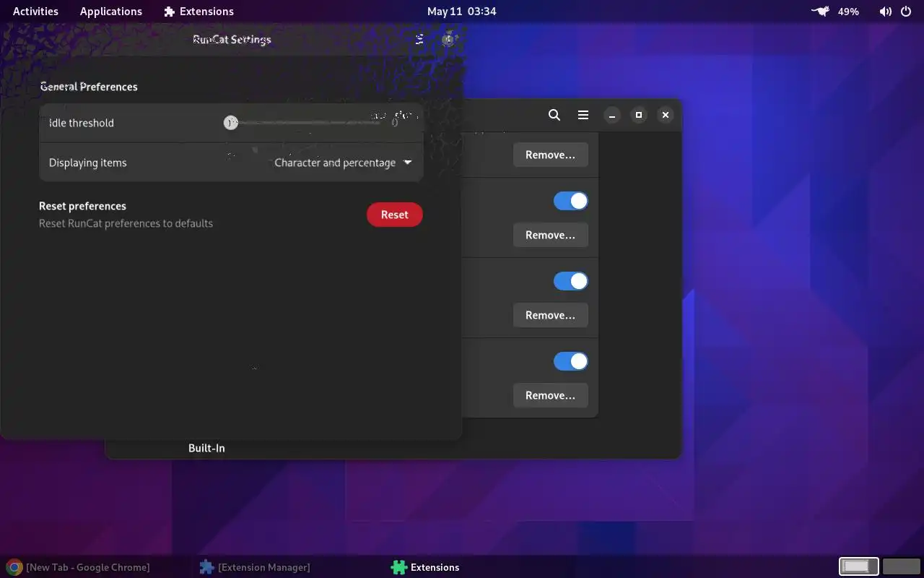Open the RunCat Settings header menu icon
924x578 pixels.
tap(419, 40)
